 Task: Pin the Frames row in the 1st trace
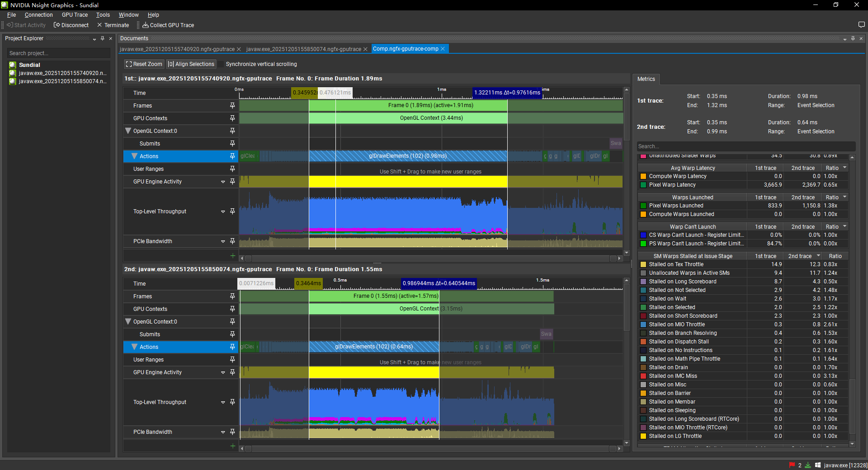coord(232,105)
